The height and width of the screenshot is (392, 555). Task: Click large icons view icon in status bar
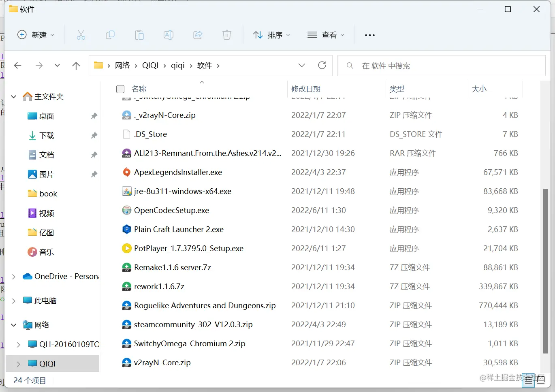pyautogui.click(x=541, y=380)
